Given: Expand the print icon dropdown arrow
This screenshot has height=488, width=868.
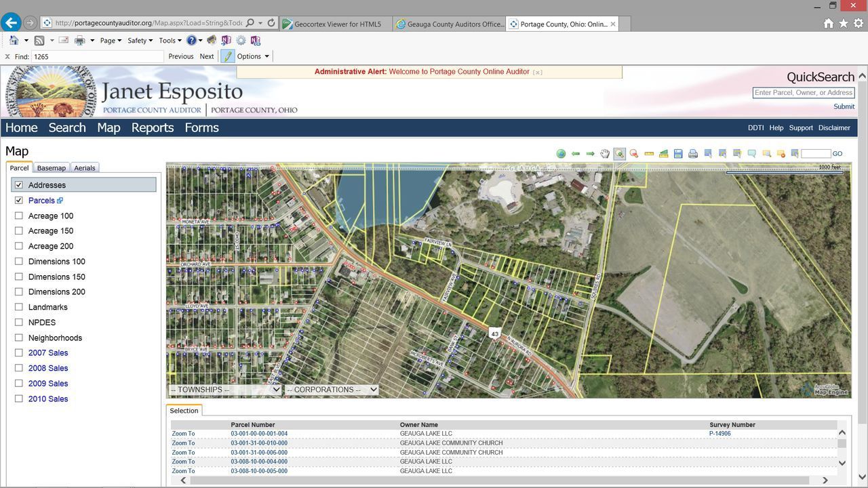Looking at the screenshot, I should [x=92, y=41].
